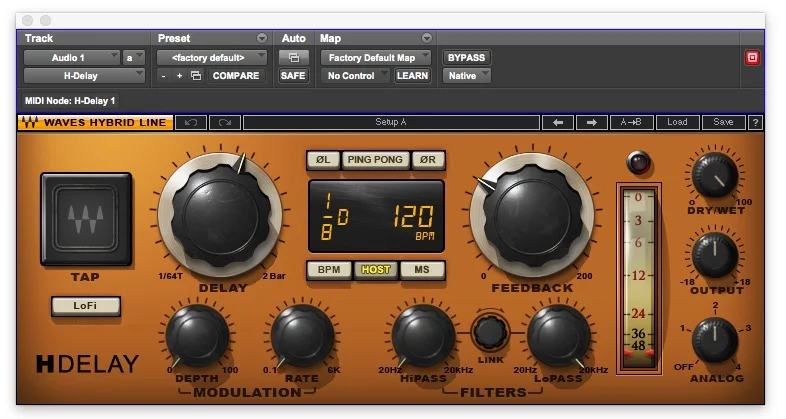The height and width of the screenshot is (419, 786).
Task: Open Factory Default Map dropdown
Action: pyautogui.click(x=375, y=58)
